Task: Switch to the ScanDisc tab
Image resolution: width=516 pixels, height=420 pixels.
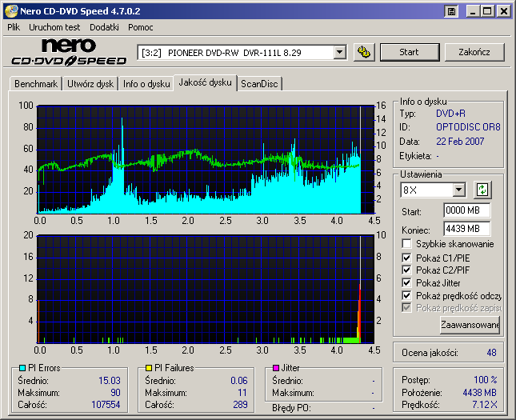Action: (259, 84)
